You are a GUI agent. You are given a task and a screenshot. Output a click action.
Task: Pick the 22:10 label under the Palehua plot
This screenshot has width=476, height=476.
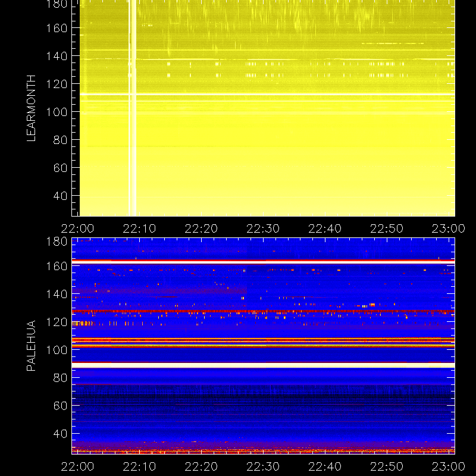click(139, 466)
